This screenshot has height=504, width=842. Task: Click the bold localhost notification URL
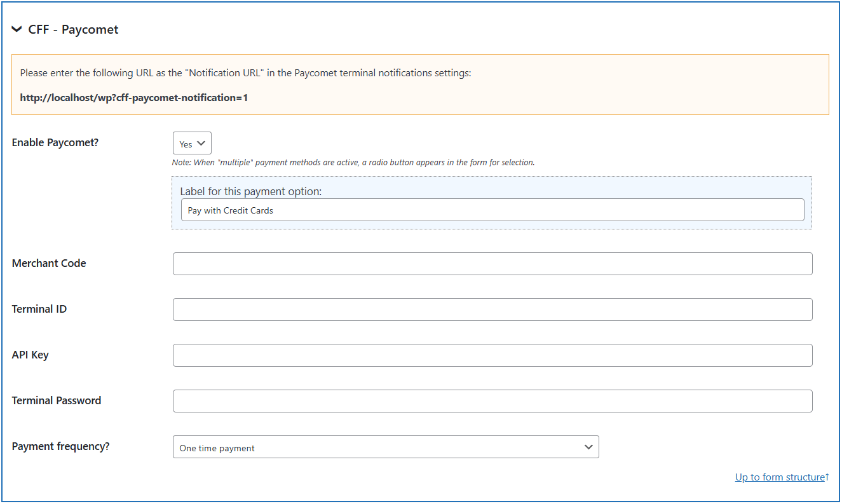(134, 98)
